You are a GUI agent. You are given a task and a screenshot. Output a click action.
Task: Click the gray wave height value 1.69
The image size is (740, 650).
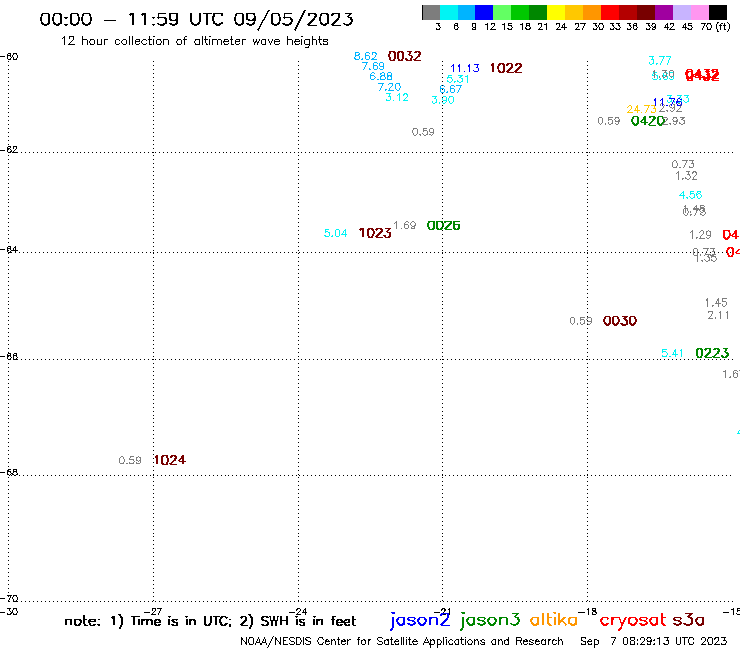pos(405,226)
